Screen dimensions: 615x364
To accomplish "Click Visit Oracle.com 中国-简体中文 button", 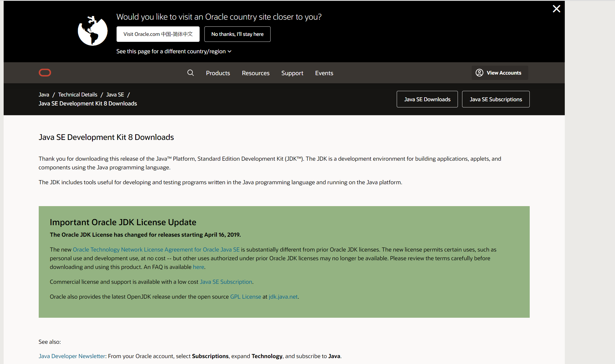I will click(158, 34).
